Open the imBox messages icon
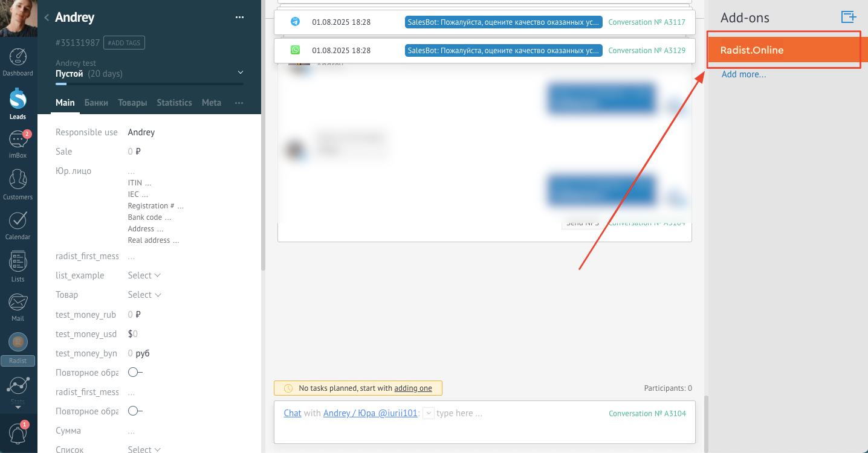Viewport: 868px width, 453px height. click(x=18, y=144)
